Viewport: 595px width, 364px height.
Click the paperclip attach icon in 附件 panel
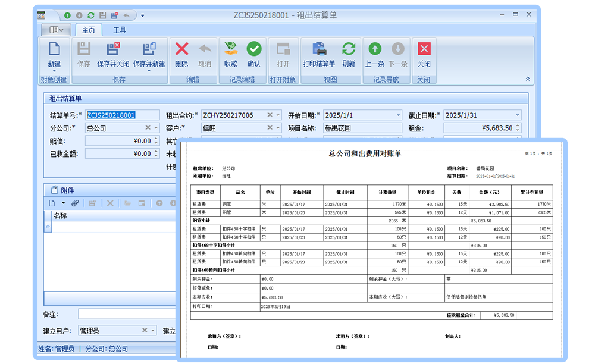74,203
